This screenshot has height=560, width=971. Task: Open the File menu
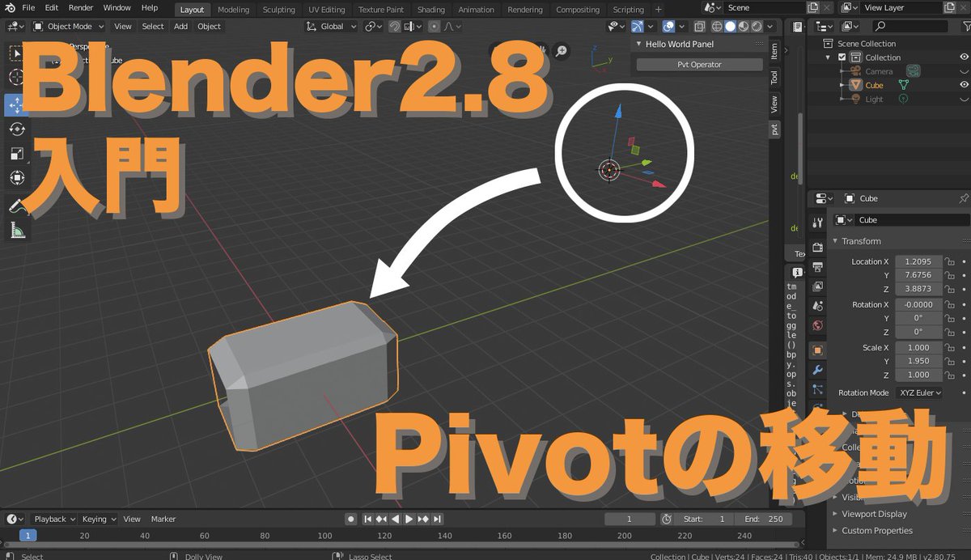(28, 7)
